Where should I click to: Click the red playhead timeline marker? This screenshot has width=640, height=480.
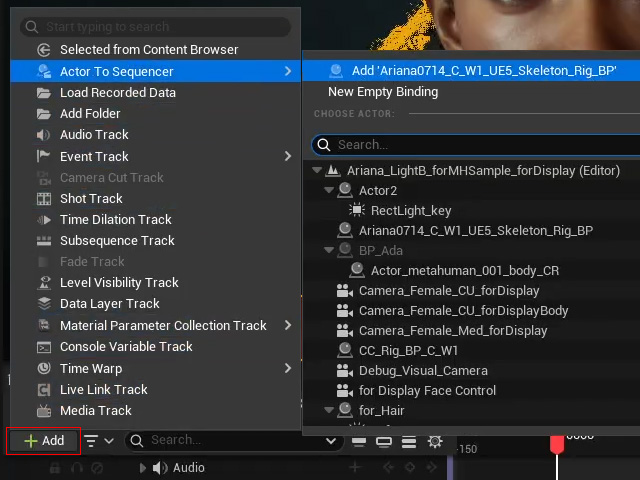tap(557, 445)
